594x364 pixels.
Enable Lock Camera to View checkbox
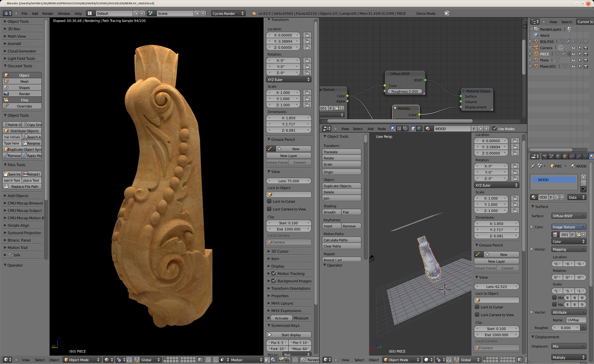tap(269, 209)
